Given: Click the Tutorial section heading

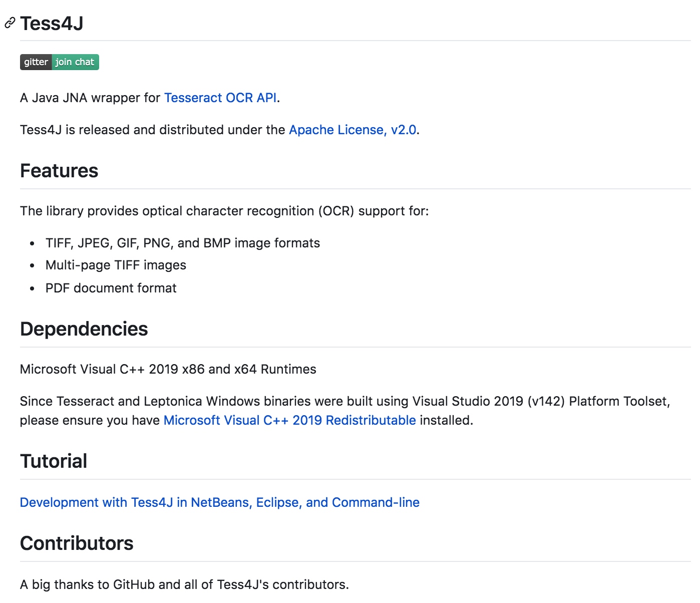Looking at the screenshot, I should click(x=54, y=461).
